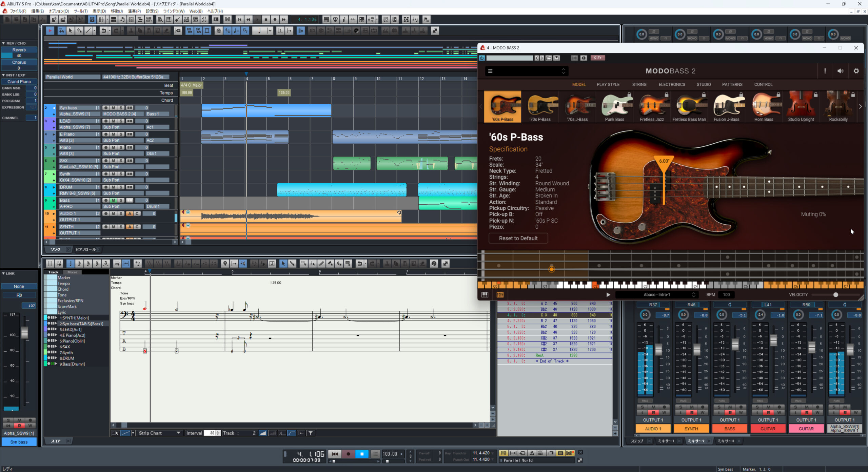Solo the DRUM track
868x472 pixels.
point(121,187)
